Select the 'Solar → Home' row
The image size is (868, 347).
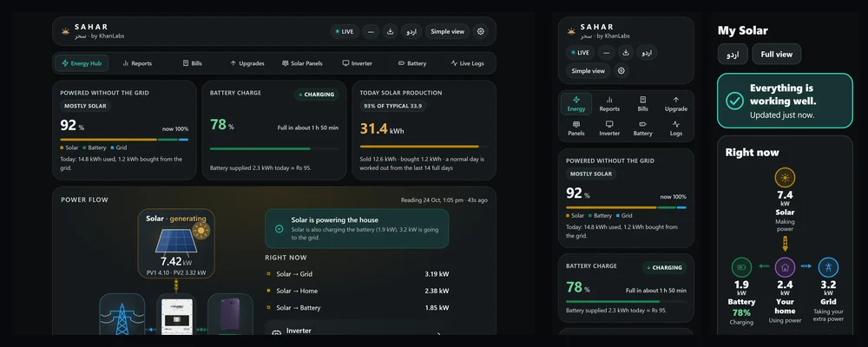[x=357, y=291]
